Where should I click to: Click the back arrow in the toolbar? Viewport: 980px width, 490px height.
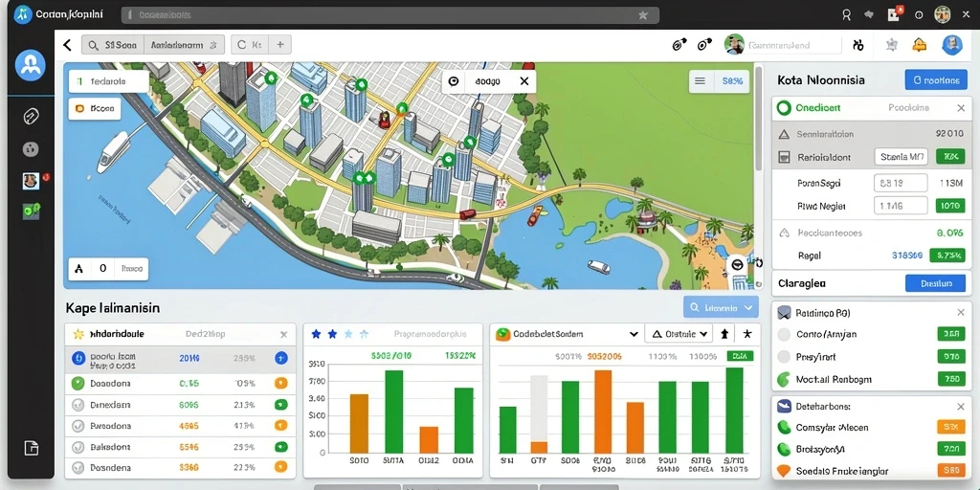[68, 45]
